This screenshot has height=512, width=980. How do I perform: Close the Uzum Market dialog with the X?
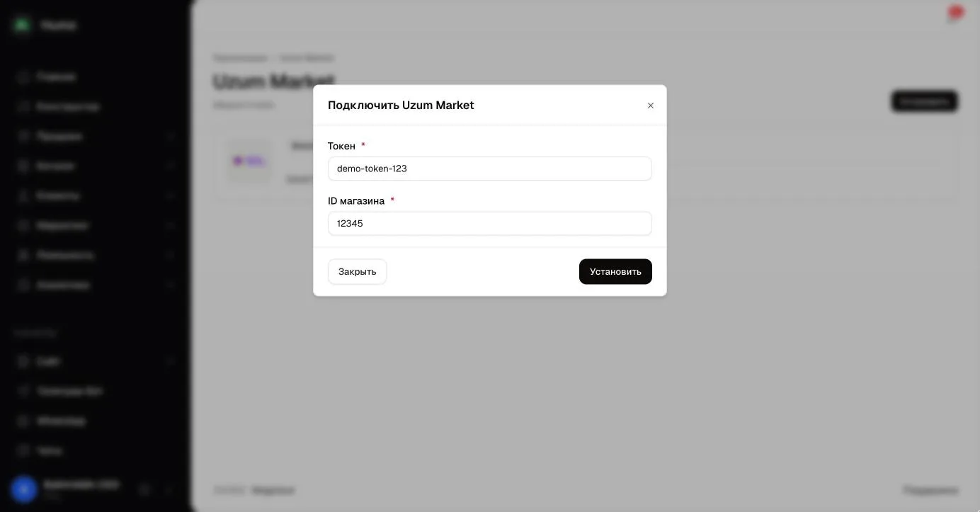(x=650, y=106)
